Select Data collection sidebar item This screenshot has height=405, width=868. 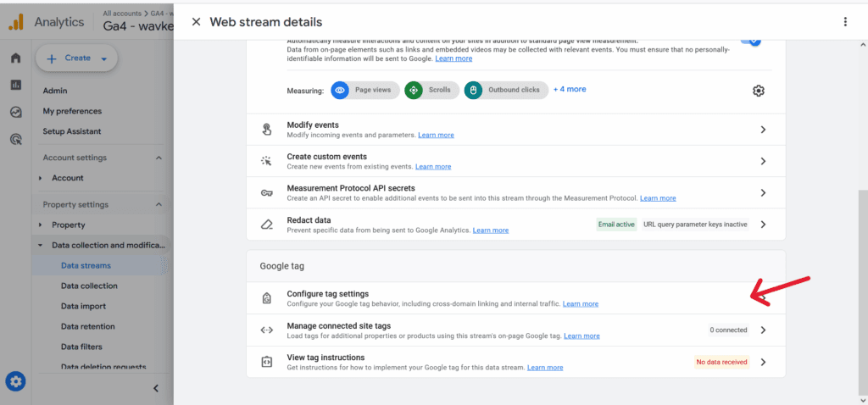pyautogui.click(x=89, y=286)
